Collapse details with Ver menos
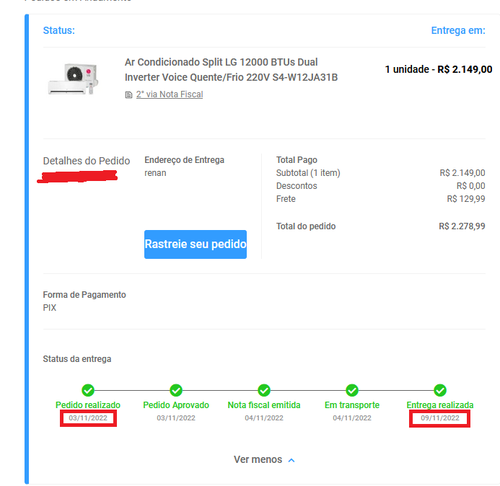The height and width of the screenshot is (486, 500). [258, 460]
